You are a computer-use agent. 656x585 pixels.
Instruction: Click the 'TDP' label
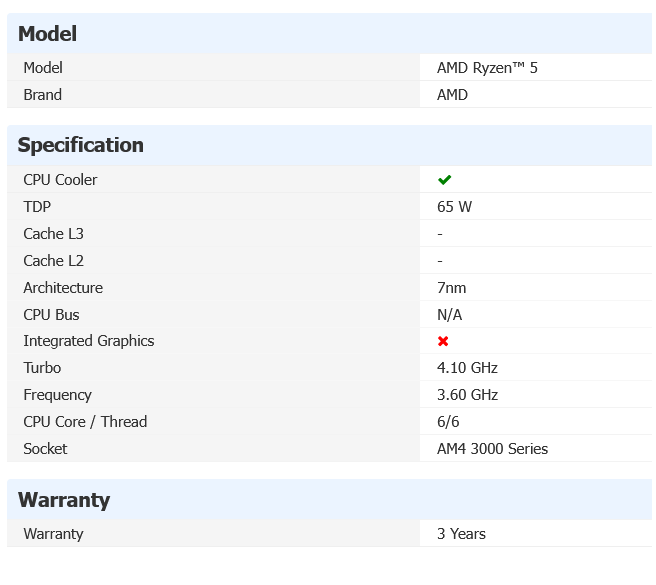pos(37,207)
